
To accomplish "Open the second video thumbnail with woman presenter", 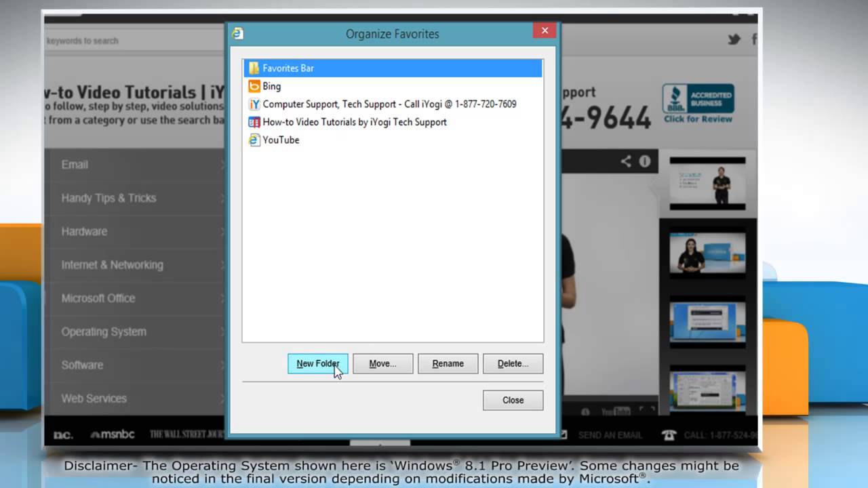I will (707, 253).
